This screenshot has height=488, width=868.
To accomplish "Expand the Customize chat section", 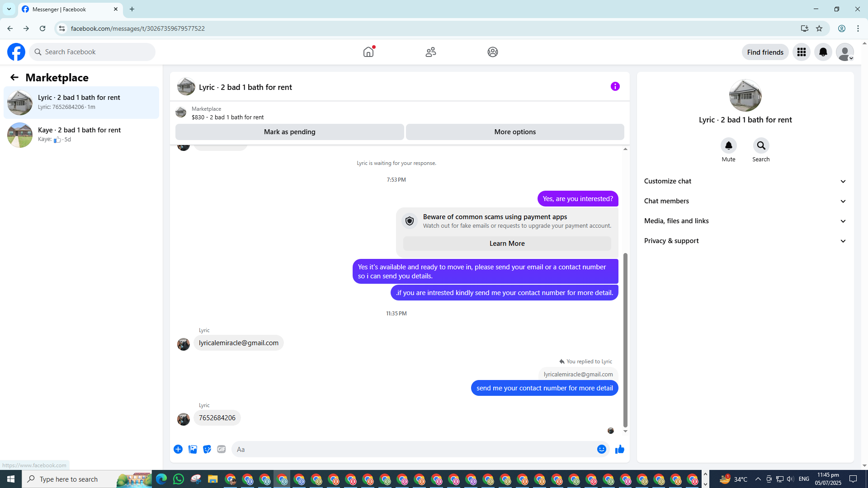I will click(745, 181).
